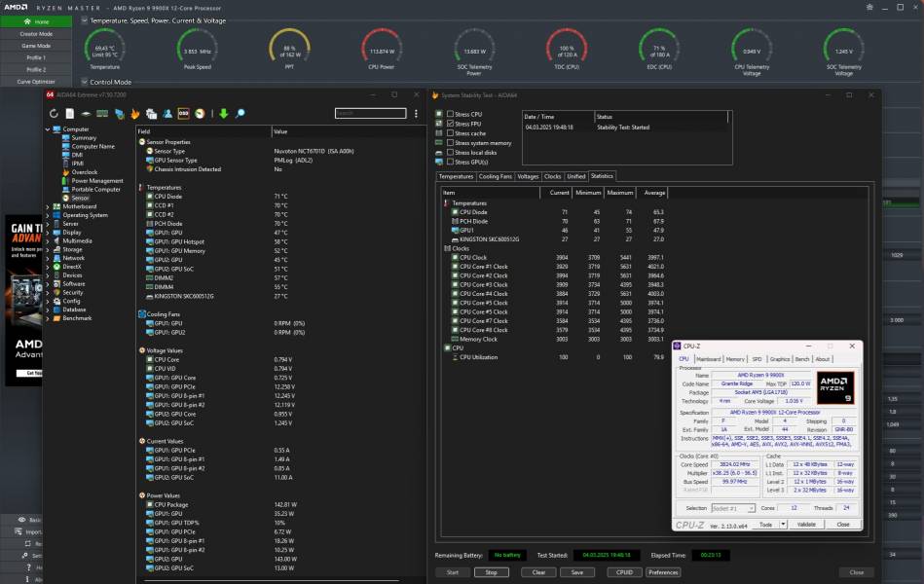This screenshot has width=924, height=584.
Task: Click the AMD Advantage advertisement banner
Action: click(x=23, y=301)
